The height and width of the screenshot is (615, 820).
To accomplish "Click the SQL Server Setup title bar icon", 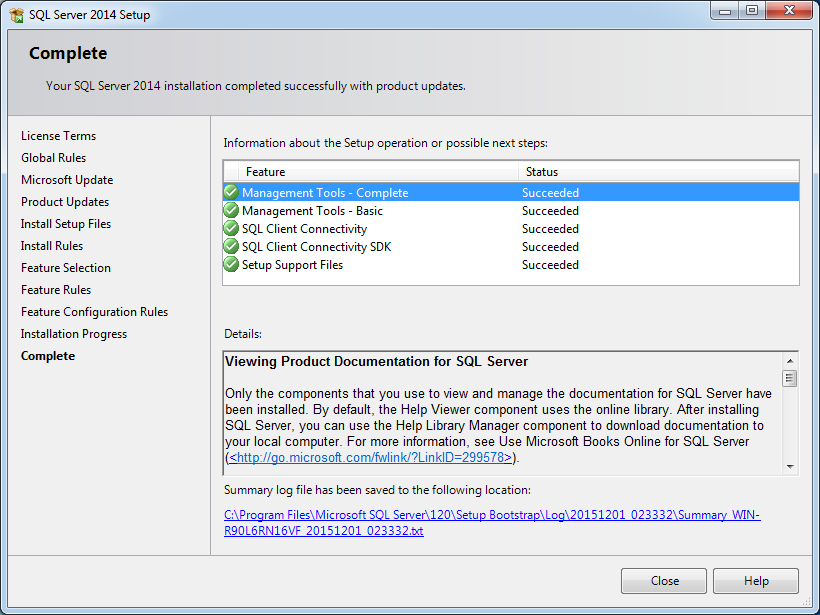I will point(16,15).
